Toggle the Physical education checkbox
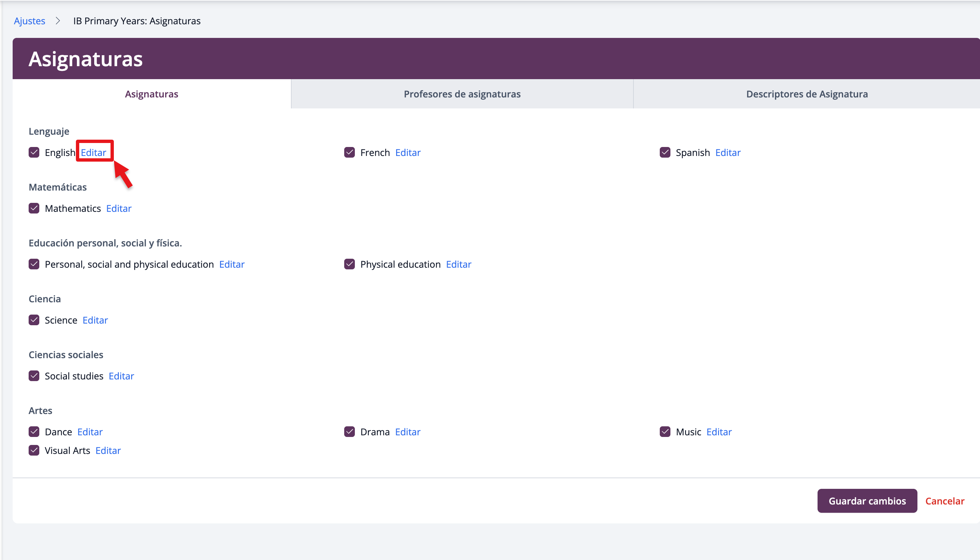The image size is (980, 560). (x=349, y=264)
